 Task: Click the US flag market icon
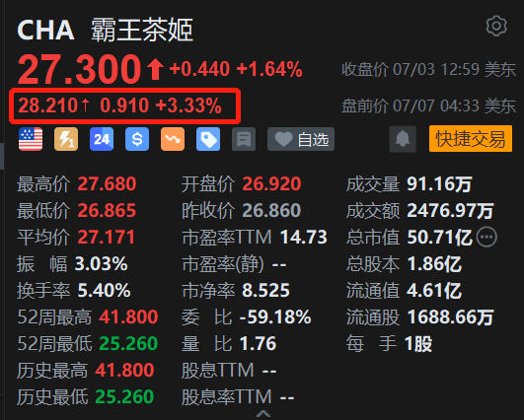[31, 139]
